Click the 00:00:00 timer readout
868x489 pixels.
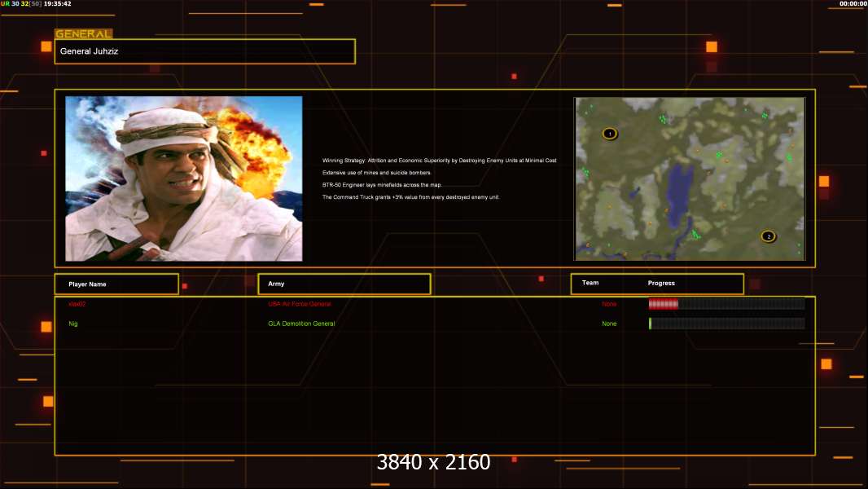(853, 4)
